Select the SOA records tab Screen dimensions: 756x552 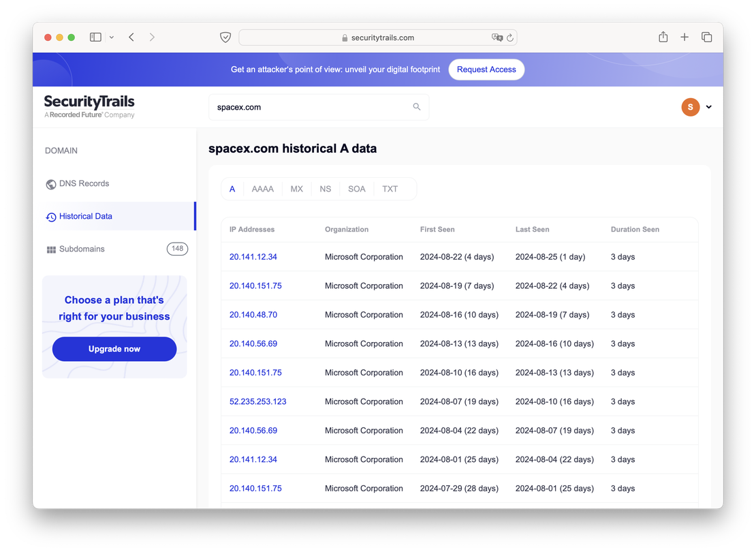[x=356, y=189]
